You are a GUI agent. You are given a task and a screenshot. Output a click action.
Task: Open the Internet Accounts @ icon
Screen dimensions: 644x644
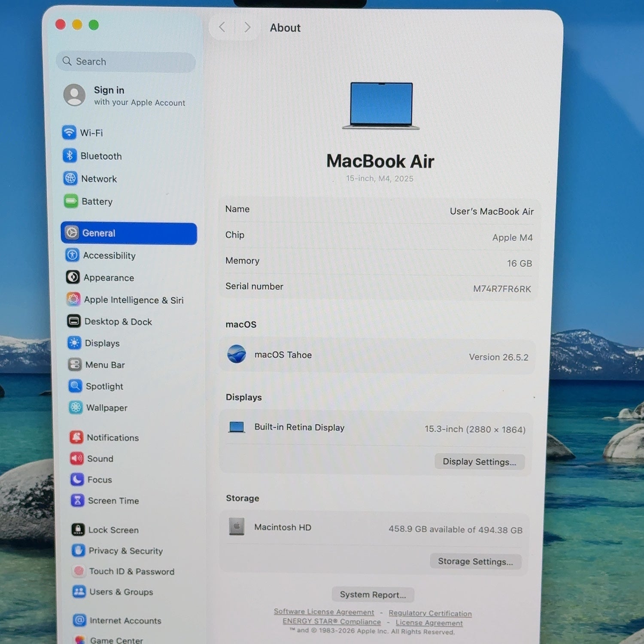coord(80,620)
